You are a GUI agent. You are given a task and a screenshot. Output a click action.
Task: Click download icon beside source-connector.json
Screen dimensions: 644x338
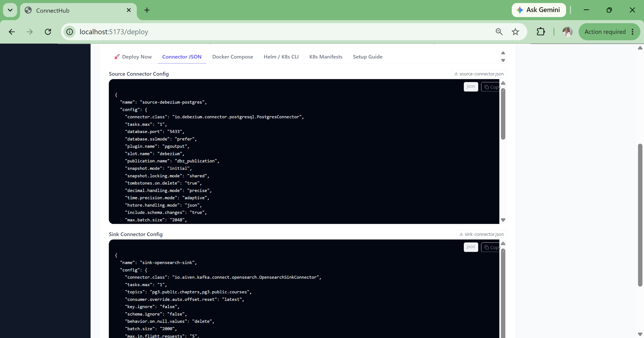click(456, 74)
